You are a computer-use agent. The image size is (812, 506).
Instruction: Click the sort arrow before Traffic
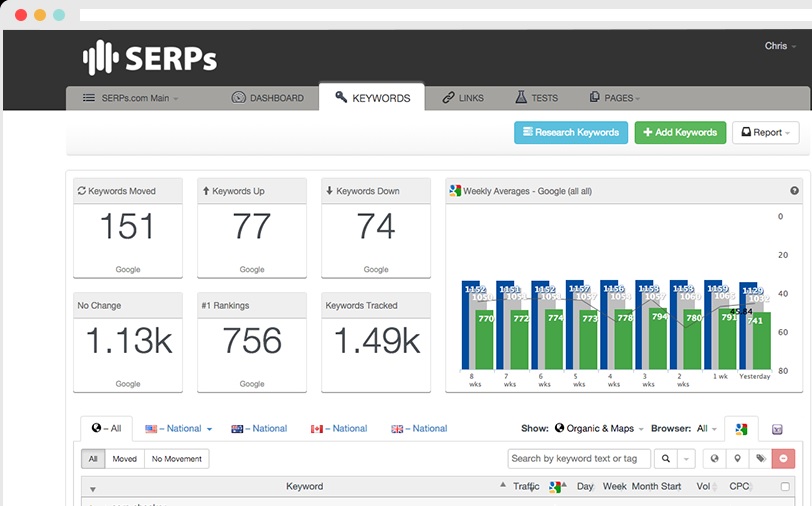(503, 485)
